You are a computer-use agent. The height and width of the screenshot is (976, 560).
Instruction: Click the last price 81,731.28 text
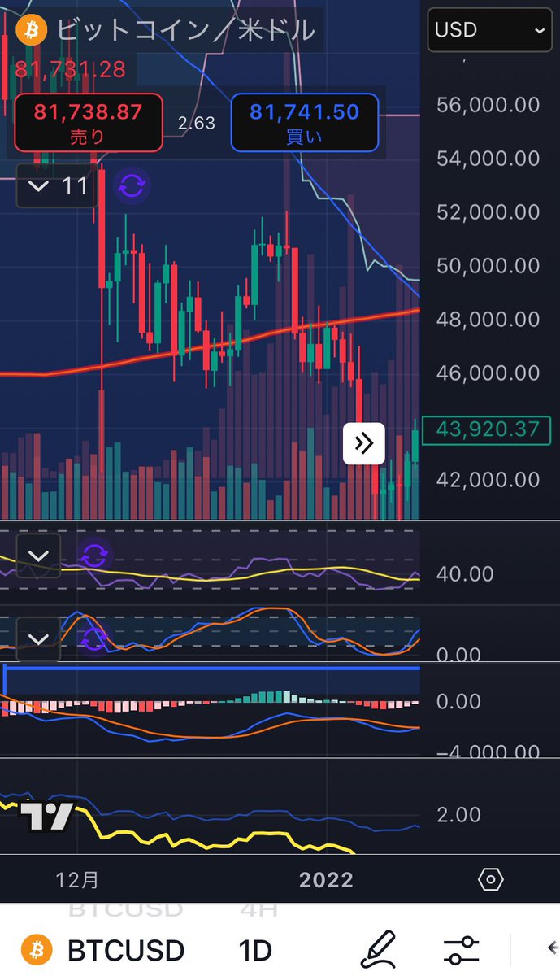click(70, 69)
